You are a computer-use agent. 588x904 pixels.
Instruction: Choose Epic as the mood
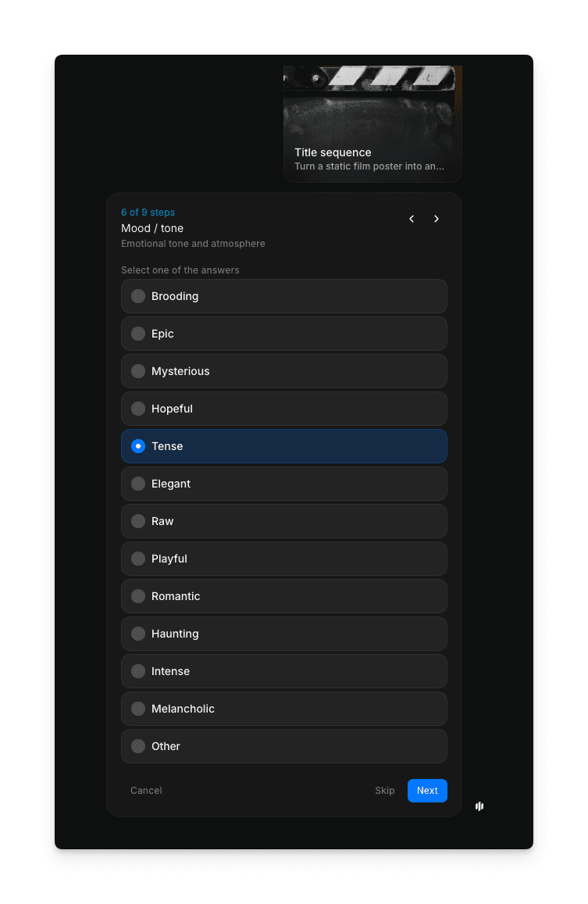point(284,334)
